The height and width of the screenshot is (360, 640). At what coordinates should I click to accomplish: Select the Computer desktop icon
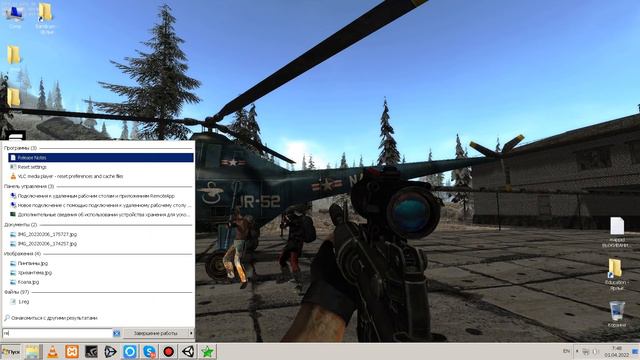[x=15, y=17]
